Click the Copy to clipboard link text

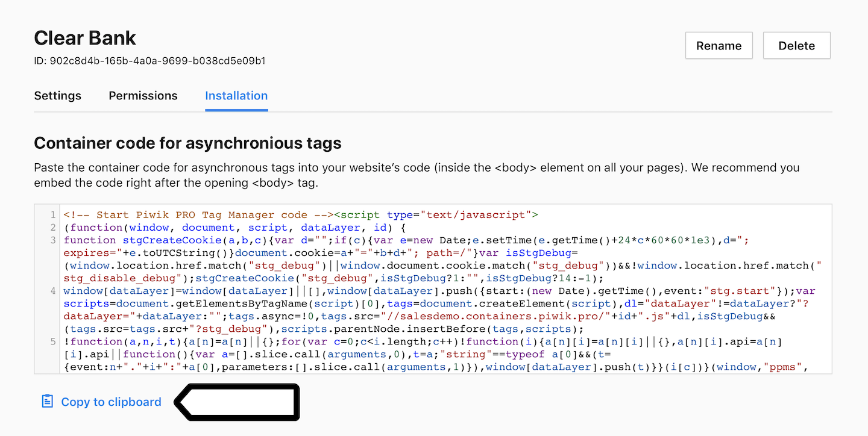point(111,402)
